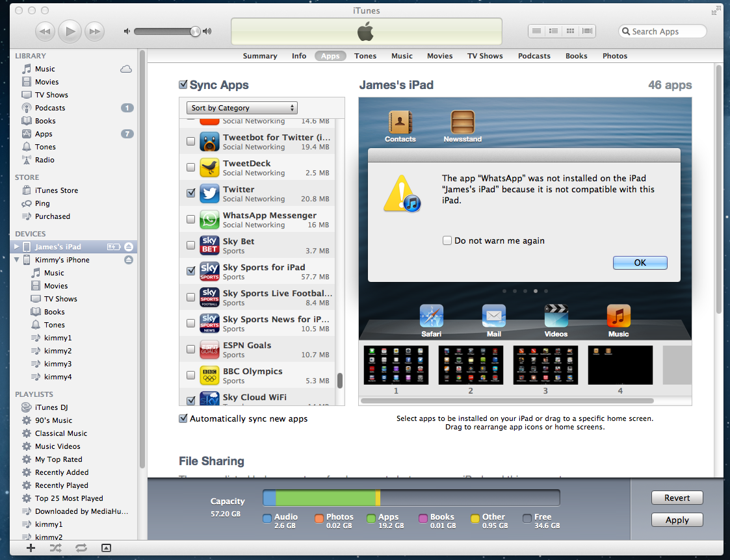Viewport: 730px width, 560px height.
Task: Open 90's Music smart playlist
Action: [53, 420]
